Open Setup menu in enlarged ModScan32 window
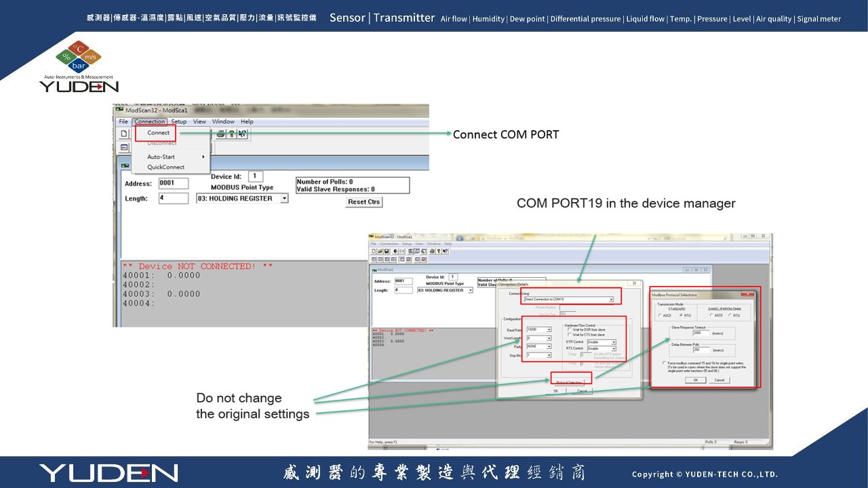Viewport: 868px width, 488px height. coord(179,121)
